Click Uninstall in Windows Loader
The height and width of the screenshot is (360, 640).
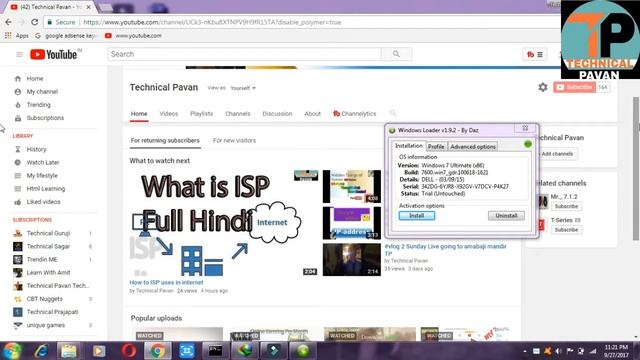click(x=506, y=216)
